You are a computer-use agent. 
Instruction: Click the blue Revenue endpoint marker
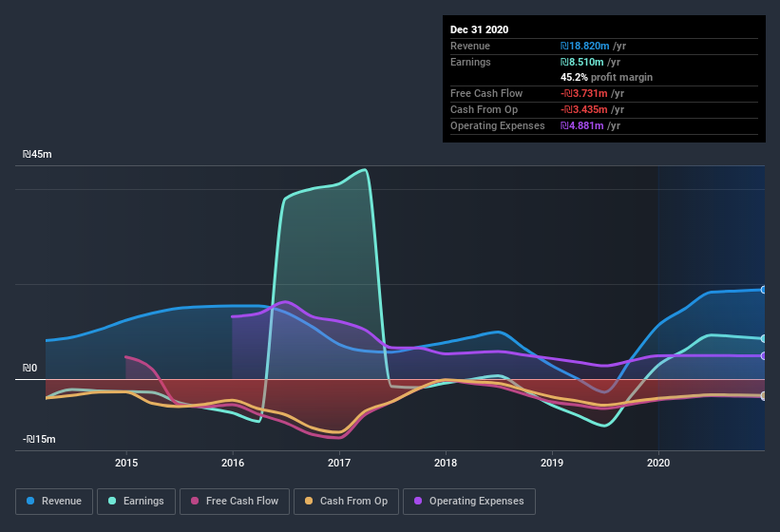coord(764,290)
